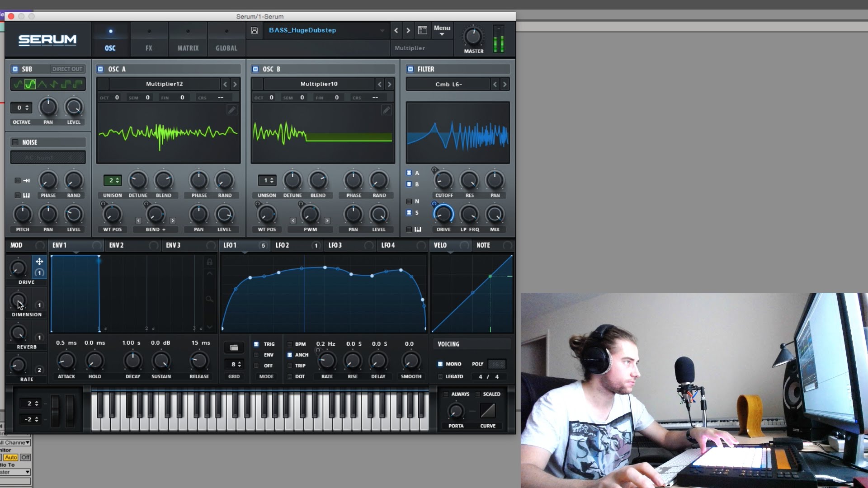Edit OSC A wavetable pencil icon

(x=231, y=110)
